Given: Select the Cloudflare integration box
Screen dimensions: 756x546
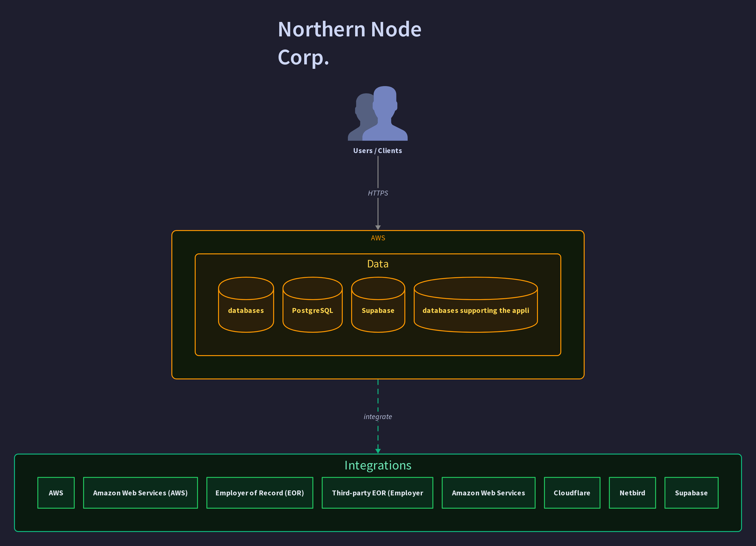Looking at the screenshot, I should point(572,493).
